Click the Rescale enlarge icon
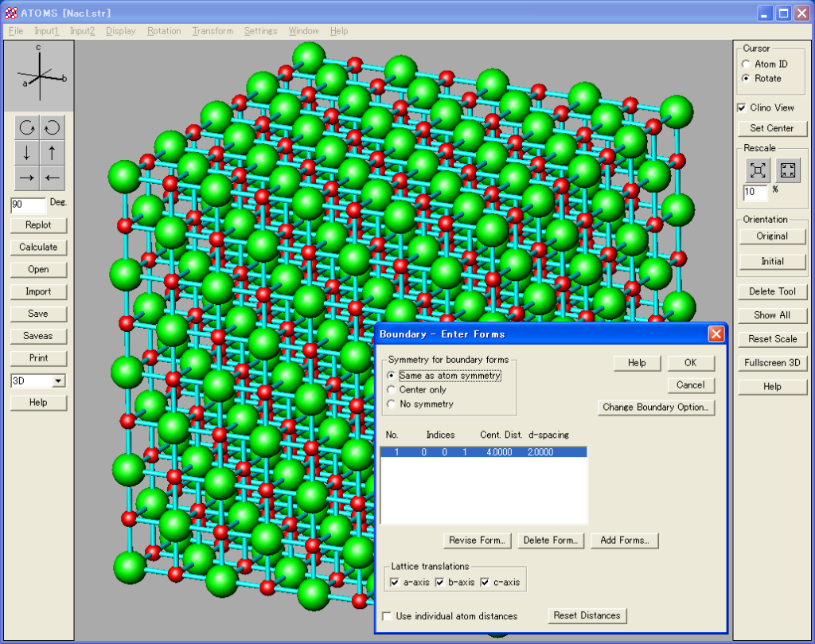 click(x=758, y=170)
